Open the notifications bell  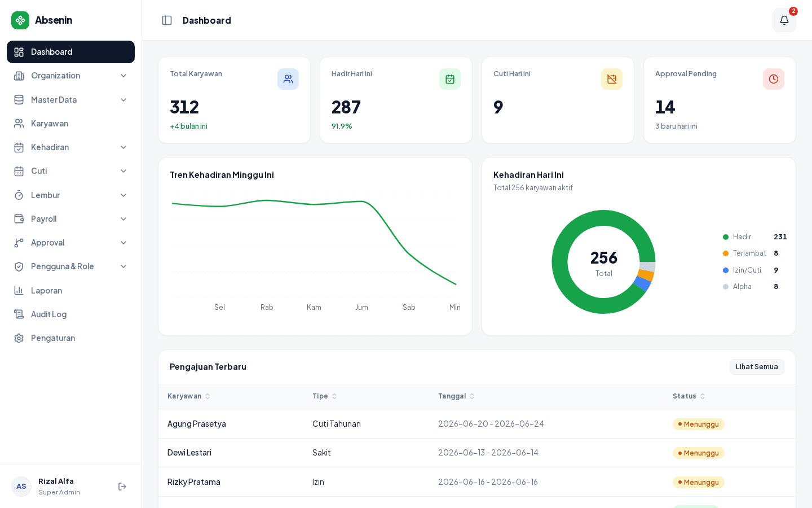click(x=784, y=20)
